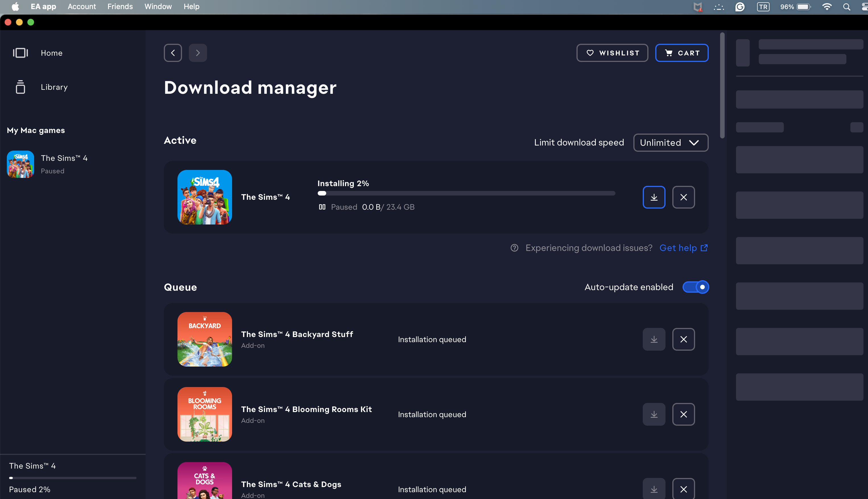Click the '23.4 GB' size text

point(400,207)
